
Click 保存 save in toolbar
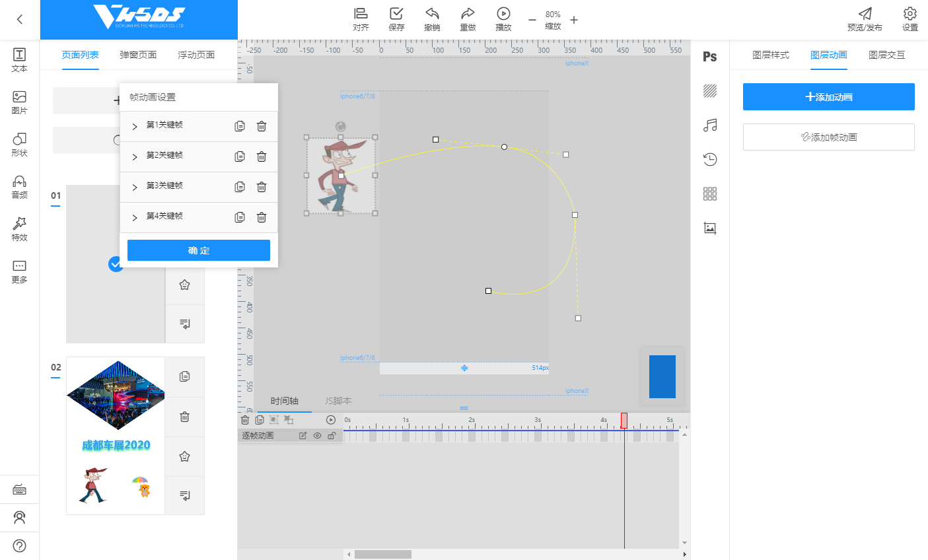pyautogui.click(x=396, y=19)
